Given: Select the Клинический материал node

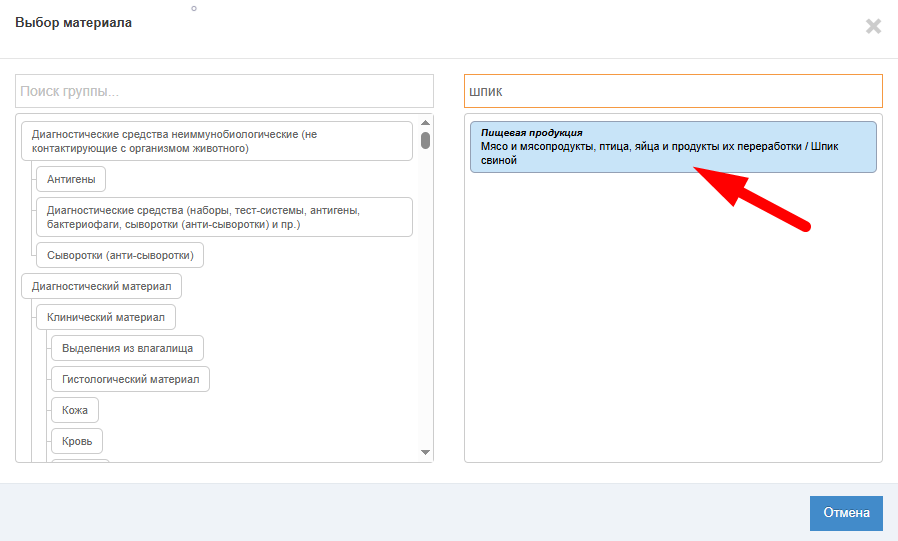Looking at the screenshot, I should pyautogui.click(x=106, y=318).
